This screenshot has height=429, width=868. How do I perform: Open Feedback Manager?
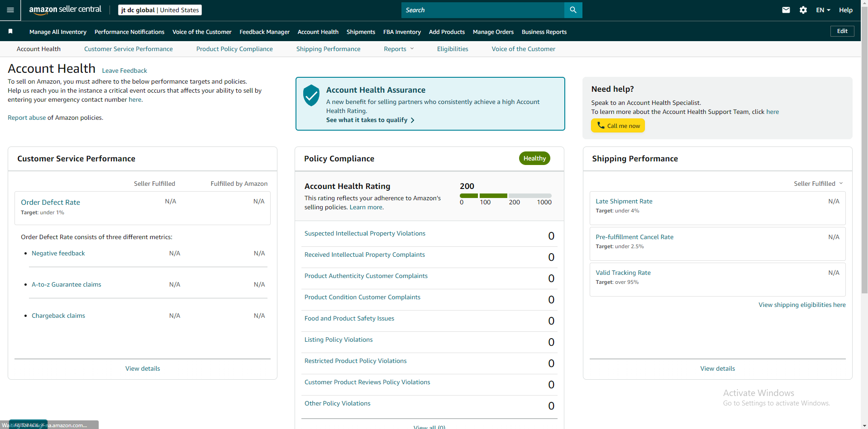tap(264, 32)
